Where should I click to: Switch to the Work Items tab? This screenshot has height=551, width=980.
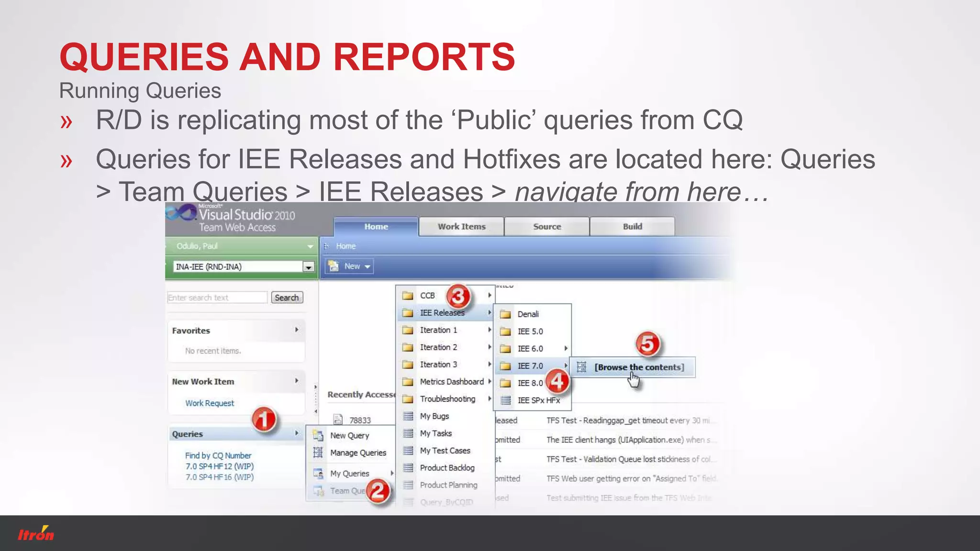pyautogui.click(x=461, y=227)
